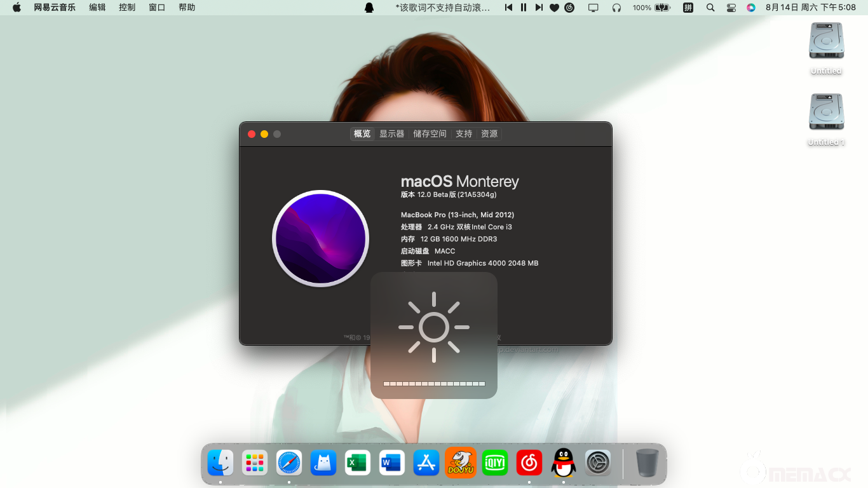Screen dimensions: 868x488
Task: Switch to the 储存空间 tab
Action: (430, 134)
